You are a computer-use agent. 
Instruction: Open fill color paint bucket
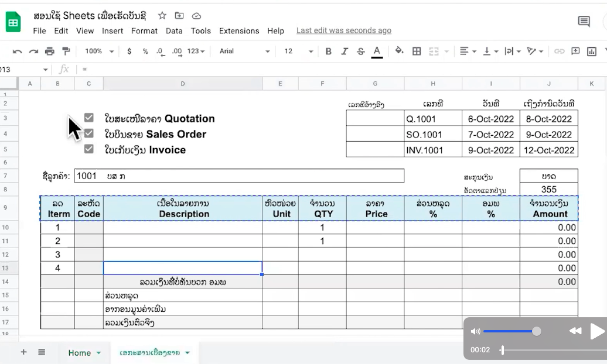(399, 51)
